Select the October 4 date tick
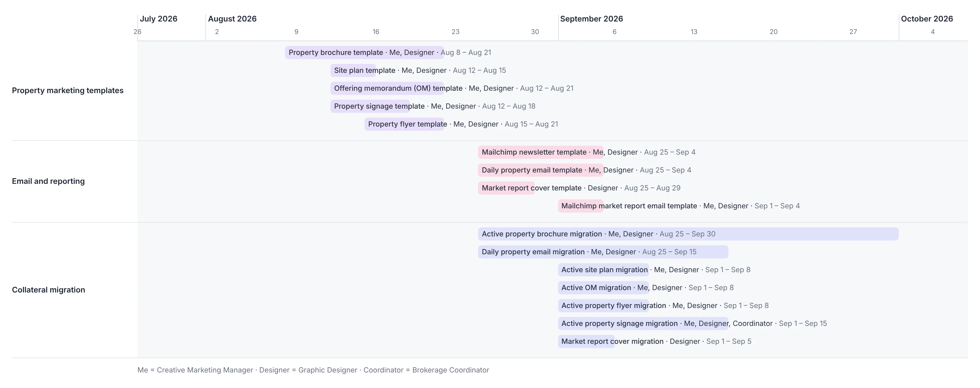The image size is (980, 388). tap(932, 32)
